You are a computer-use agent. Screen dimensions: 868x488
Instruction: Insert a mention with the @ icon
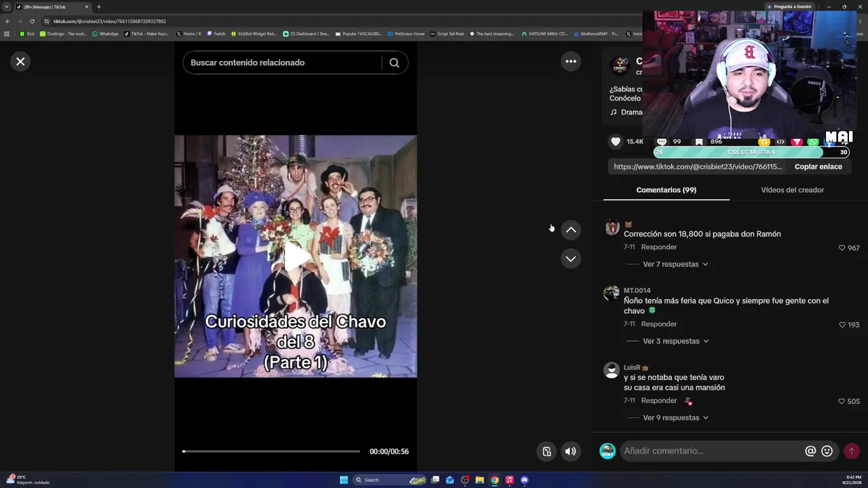(x=810, y=451)
